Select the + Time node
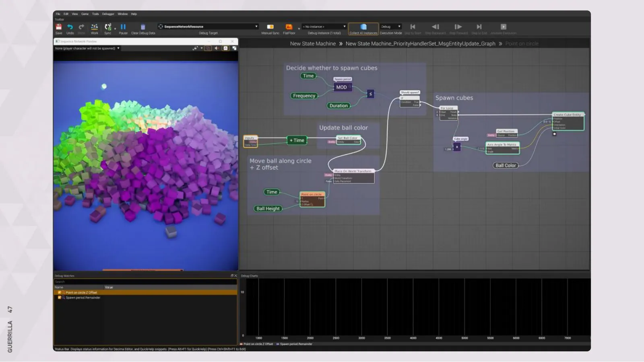Screen dimensions: 644x362 click(x=297, y=140)
